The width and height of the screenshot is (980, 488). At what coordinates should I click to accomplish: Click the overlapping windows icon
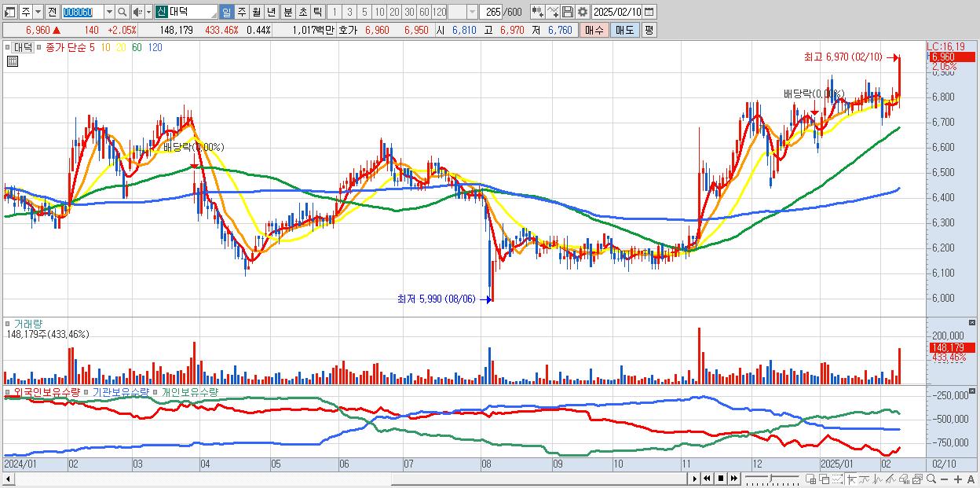(x=825, y=479)
